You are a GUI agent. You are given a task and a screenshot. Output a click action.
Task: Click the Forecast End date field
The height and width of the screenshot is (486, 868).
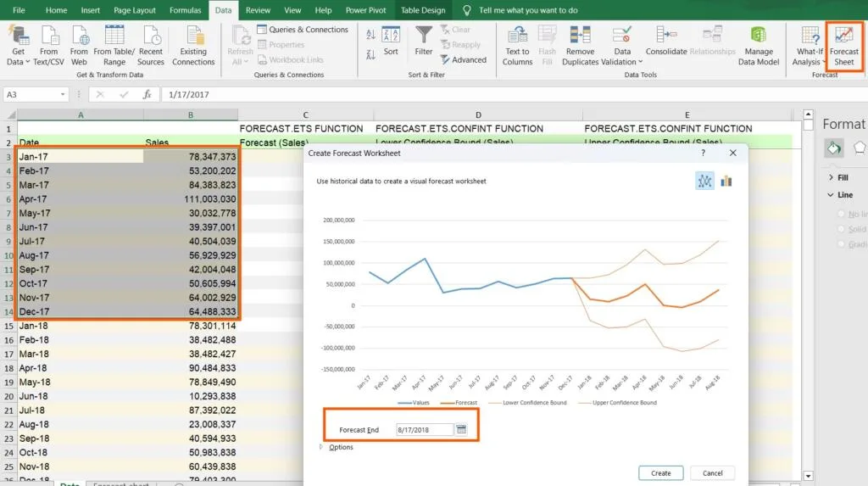tap(424, 430)
